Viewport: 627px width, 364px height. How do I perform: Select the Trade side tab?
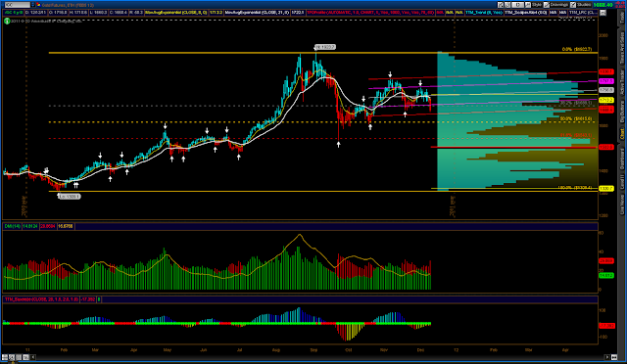click(x=622, y=18)
